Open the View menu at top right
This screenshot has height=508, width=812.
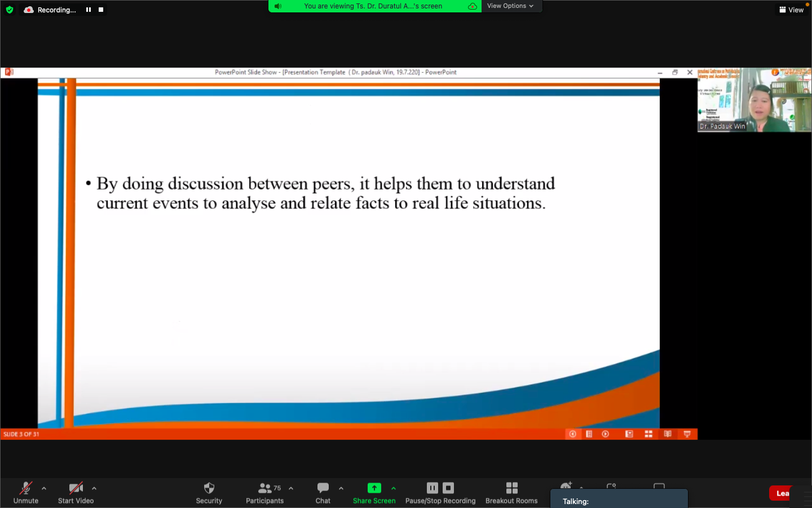pos(791,10)
